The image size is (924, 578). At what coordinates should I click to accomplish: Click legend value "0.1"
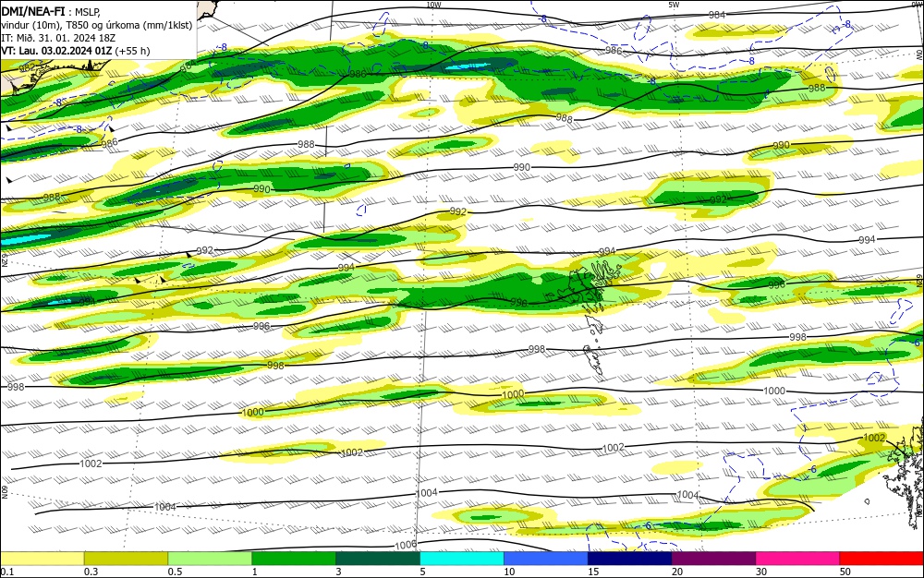pos(7,572)
